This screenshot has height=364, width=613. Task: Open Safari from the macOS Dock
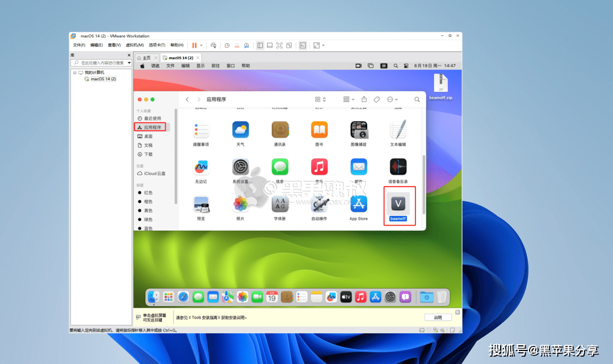(x=183, y=297)
